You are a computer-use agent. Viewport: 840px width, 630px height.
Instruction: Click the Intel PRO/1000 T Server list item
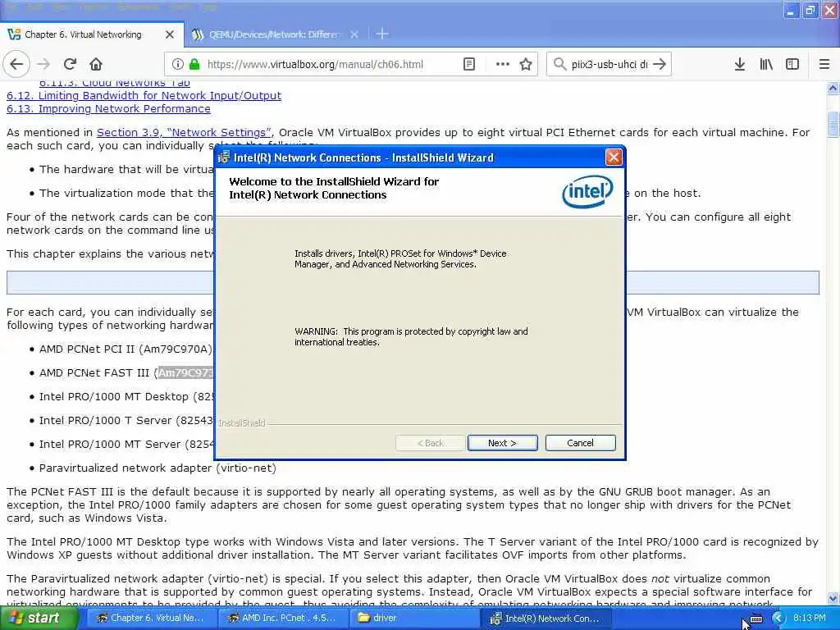pyautogui.click(x=126, y=421)
